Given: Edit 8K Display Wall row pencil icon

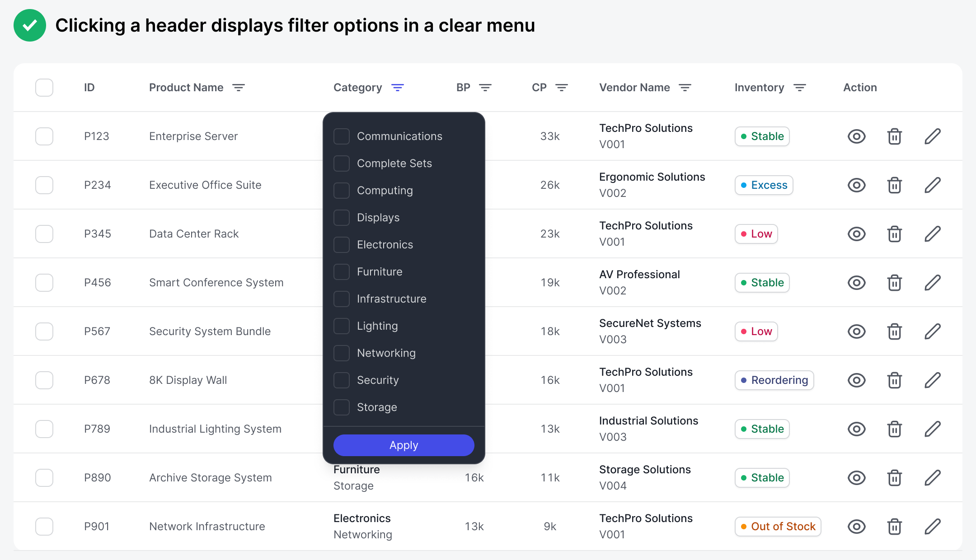Looking at the screenshot, I should (x=932, y=380).
